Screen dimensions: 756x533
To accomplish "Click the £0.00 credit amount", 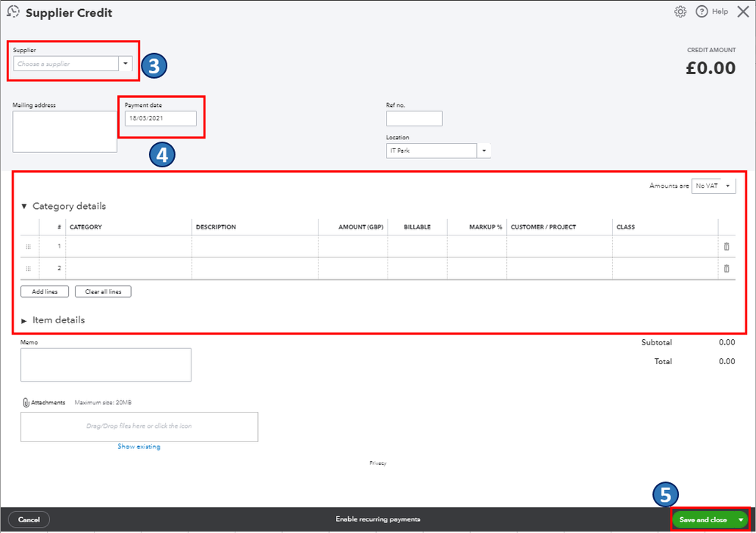I will [711, 68].
